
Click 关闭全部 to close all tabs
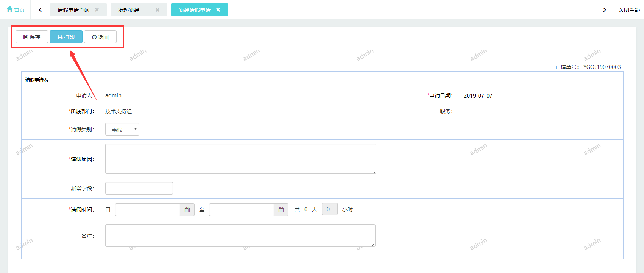(x=629, y=10)
